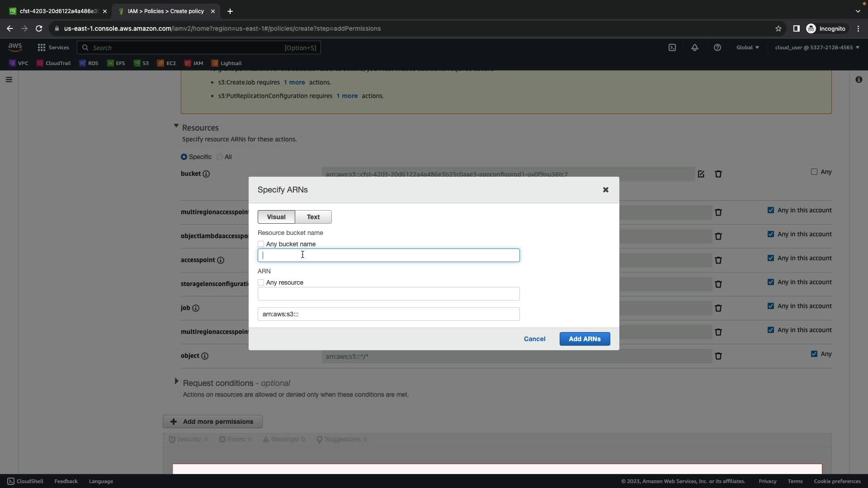Click the edit icon beside bucket ARN

click(701, 174)
